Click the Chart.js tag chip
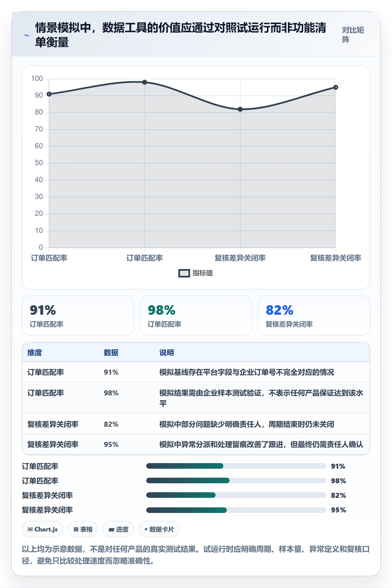The width and height of the screenshot is (392, 588). pyautogui.click(x=43, y=529)
